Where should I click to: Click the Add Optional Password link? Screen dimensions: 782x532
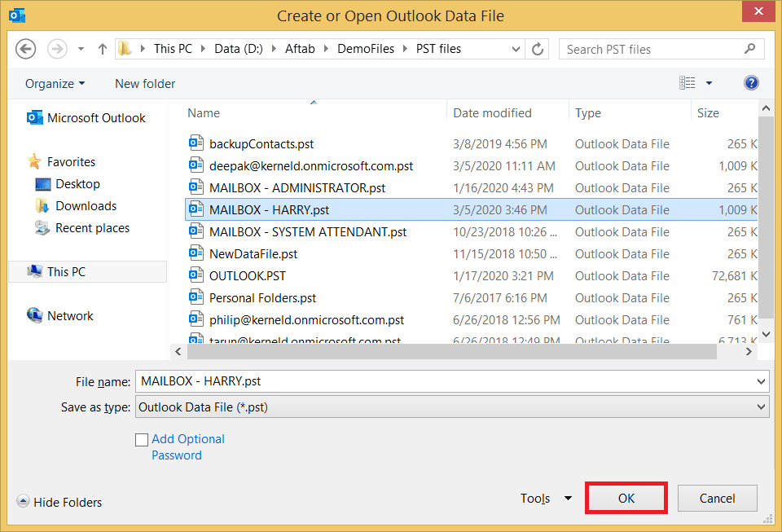coord(188,447)
